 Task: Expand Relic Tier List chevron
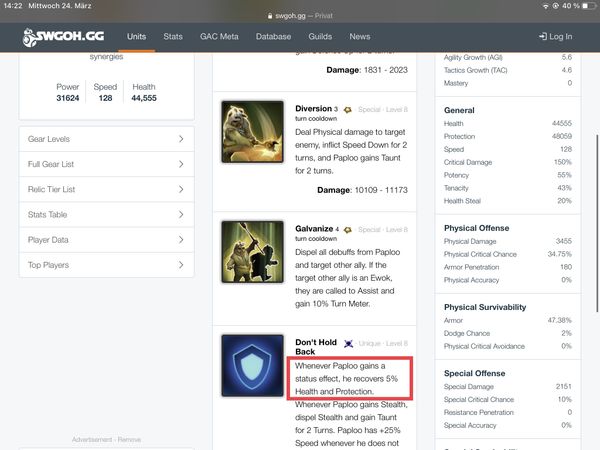point(181,189)
